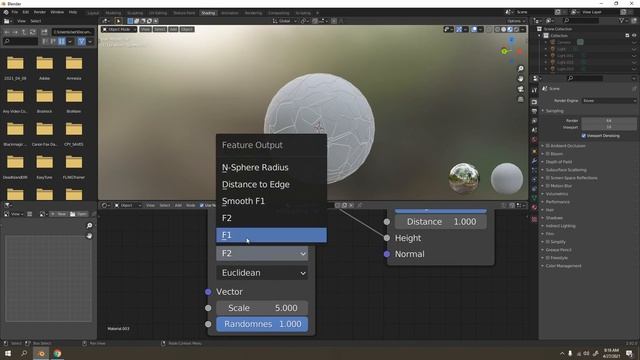Open the F2 feature dropdown on Voronoi node
The image size is (640, 360).
[262, 253]
